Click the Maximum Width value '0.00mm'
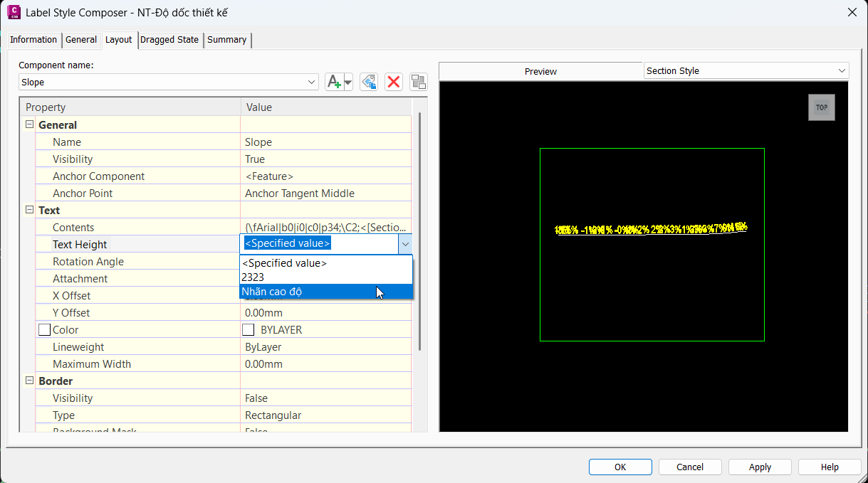This screenshot has width=868, height=483. [326, 364]
